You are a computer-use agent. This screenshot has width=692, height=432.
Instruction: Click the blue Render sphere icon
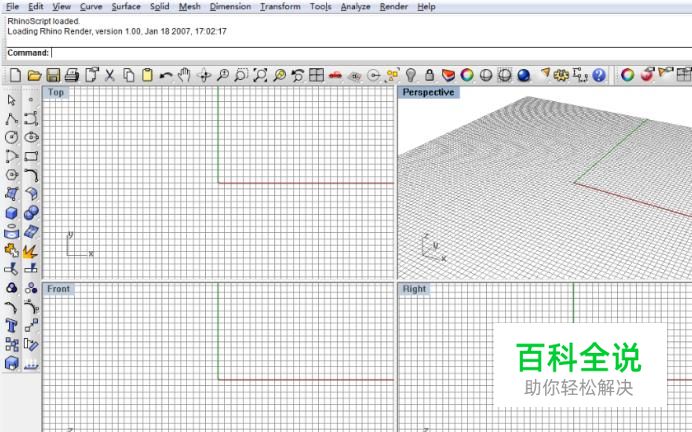pos(523,75)
